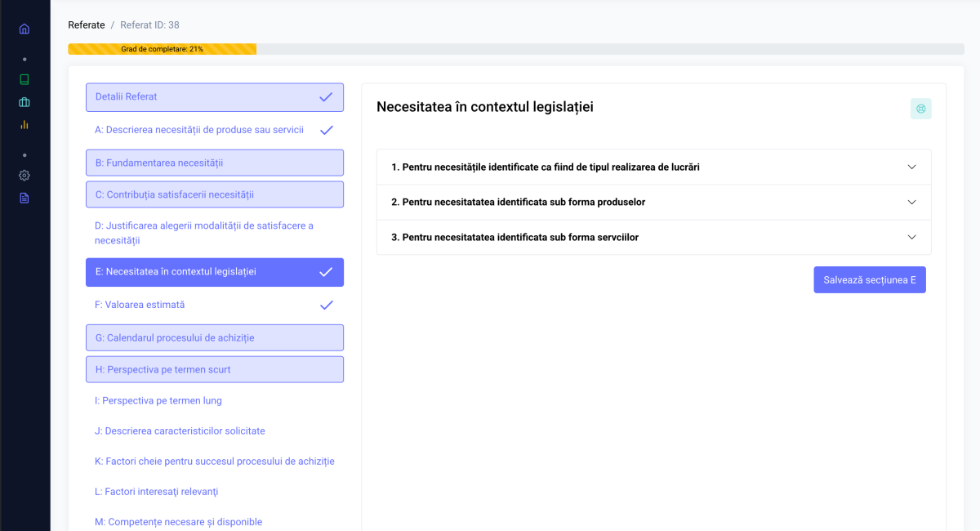Click the Referate breadcrumb link

point(87,25)
